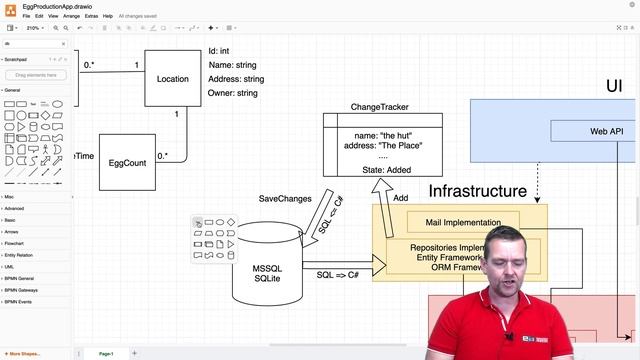Click the horizontal canvas scrollbar
The image size is (640, 360).
click(338, 345)
